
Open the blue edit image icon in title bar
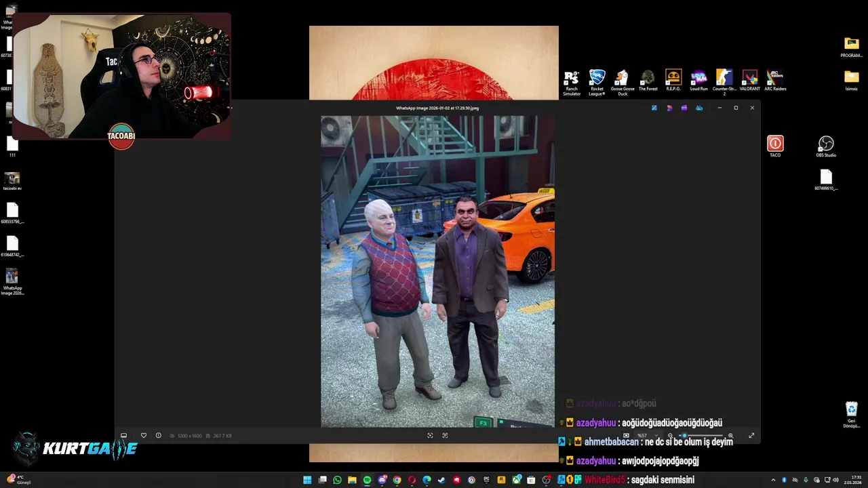(654, 108)
